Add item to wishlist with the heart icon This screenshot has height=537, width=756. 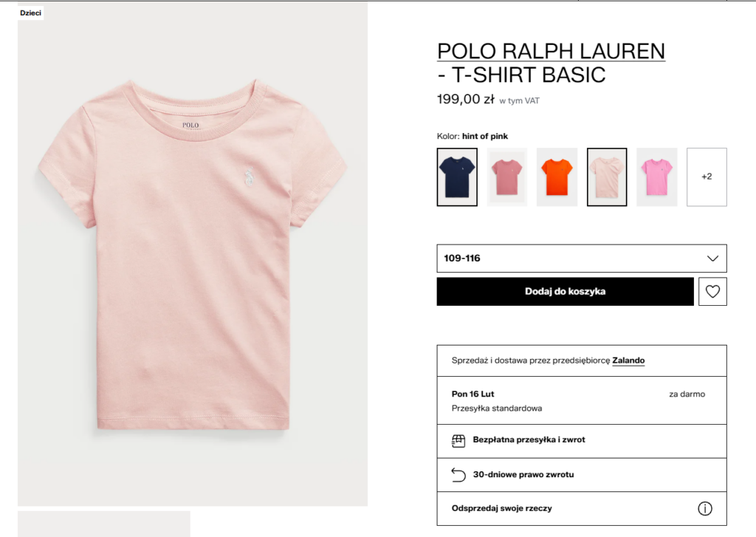coord(712,291)
